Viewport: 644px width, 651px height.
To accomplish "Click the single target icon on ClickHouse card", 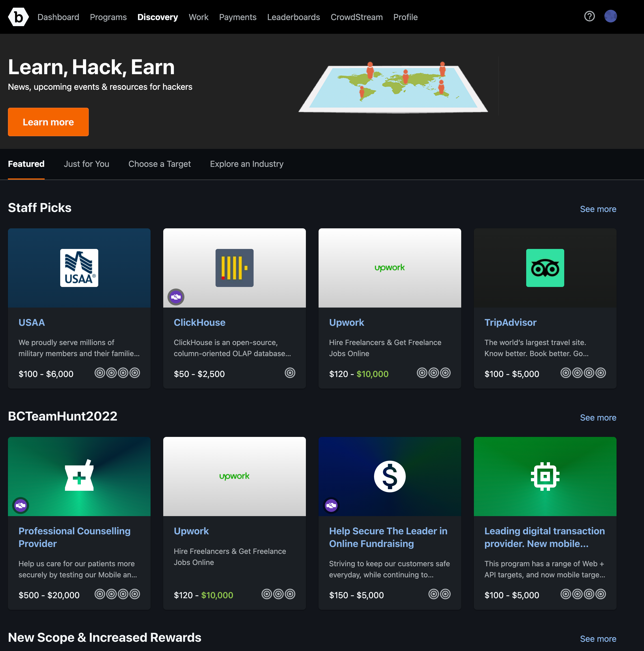I will point(290,373).
